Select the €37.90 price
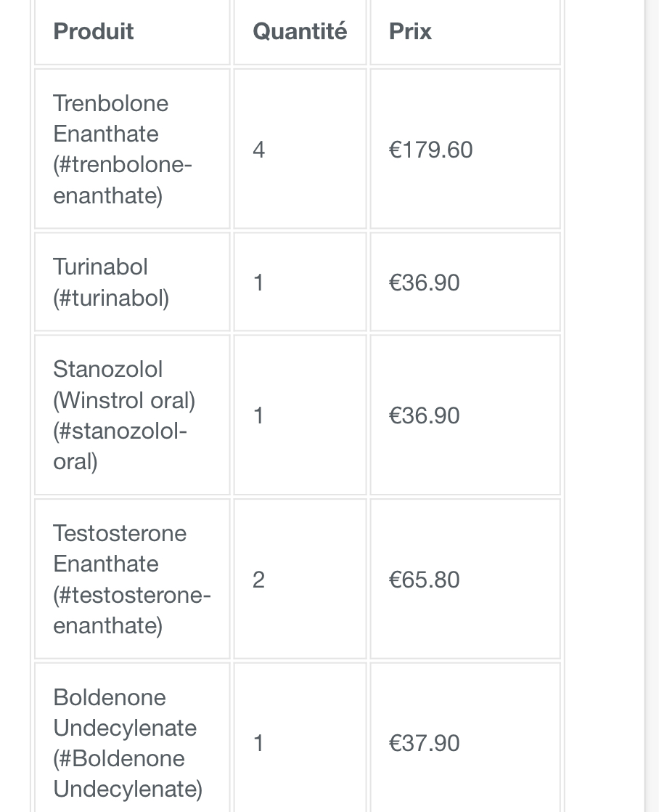Viewport: 659px width, 812px height. click(424, 743)
